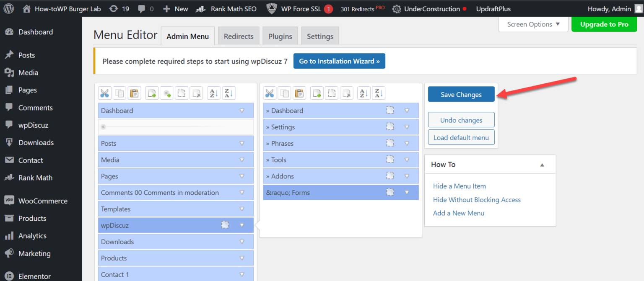Open the Screen Options dropdown

[x=533, y=24]
